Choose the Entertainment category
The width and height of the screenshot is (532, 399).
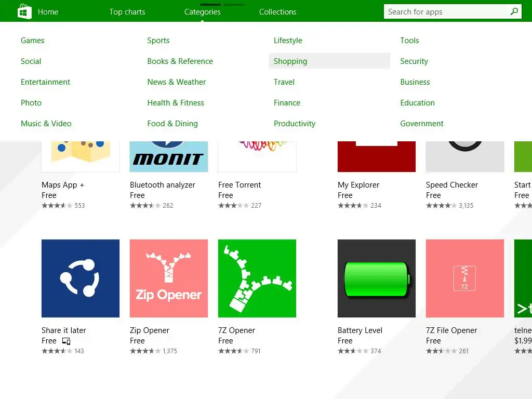46,82
